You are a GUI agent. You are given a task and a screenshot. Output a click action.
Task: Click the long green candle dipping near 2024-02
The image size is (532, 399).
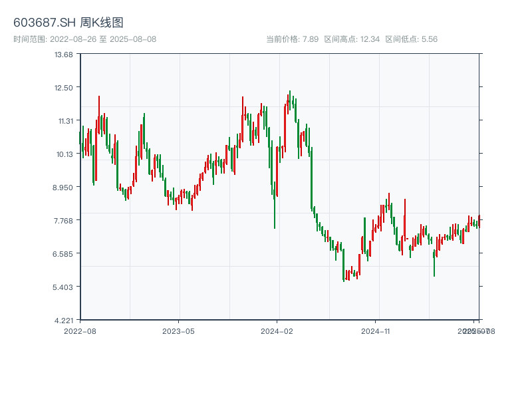coord(275,199)
